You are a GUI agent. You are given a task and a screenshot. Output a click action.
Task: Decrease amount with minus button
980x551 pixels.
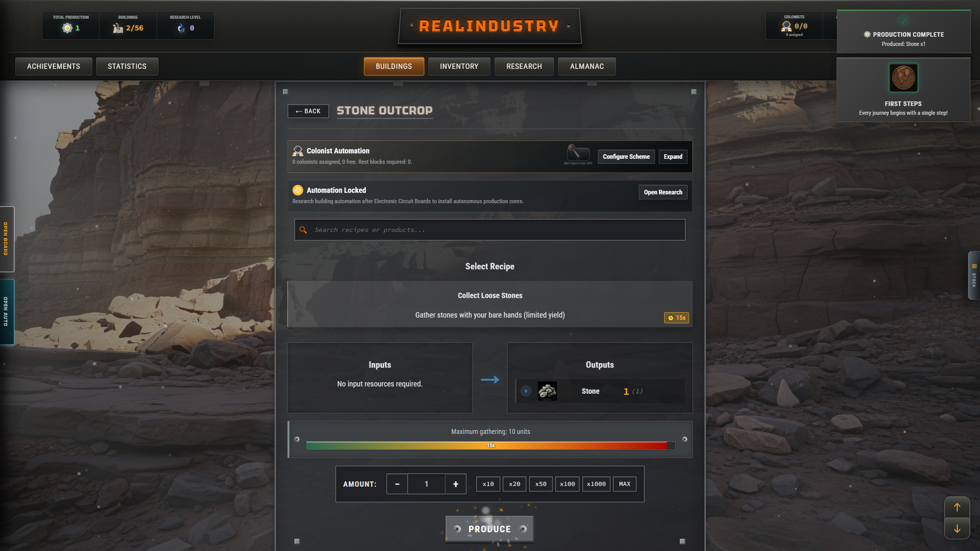[x=397, y=484]
